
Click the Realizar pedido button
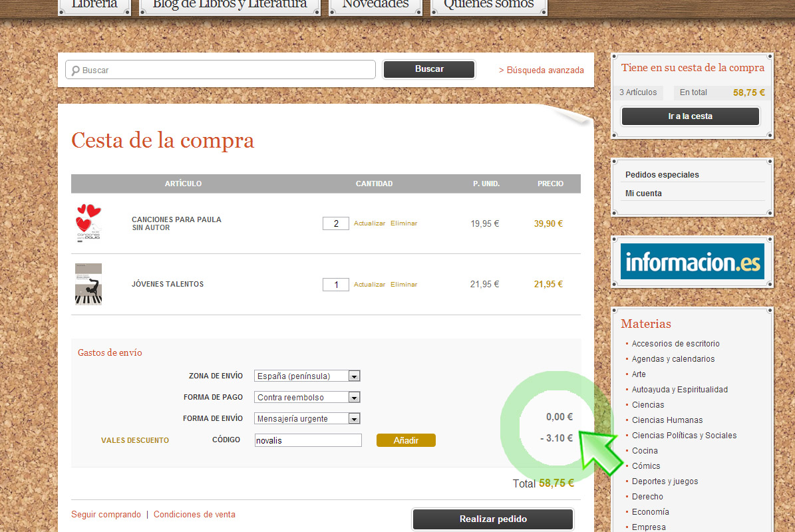tap(492, 519)
